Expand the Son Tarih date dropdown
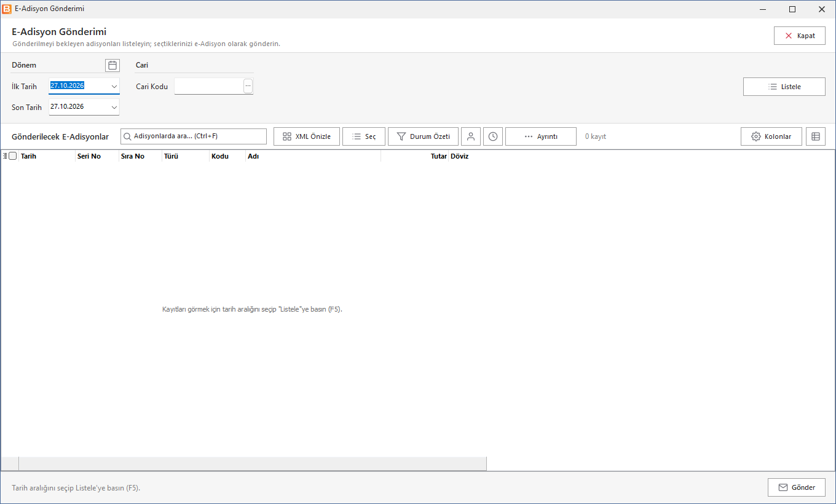Image resolution: width=836 pixels, height=504 pixels. coord(114,107)
